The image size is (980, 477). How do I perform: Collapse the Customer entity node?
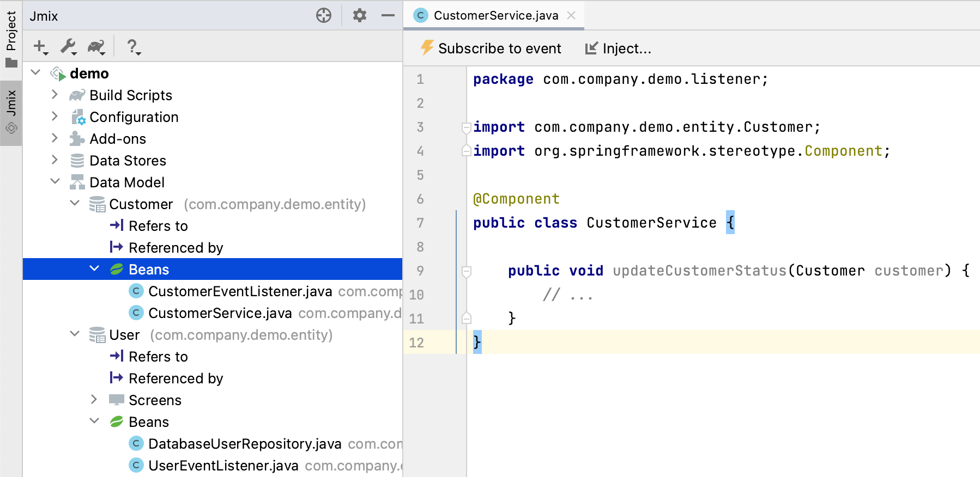coord(75,203)
